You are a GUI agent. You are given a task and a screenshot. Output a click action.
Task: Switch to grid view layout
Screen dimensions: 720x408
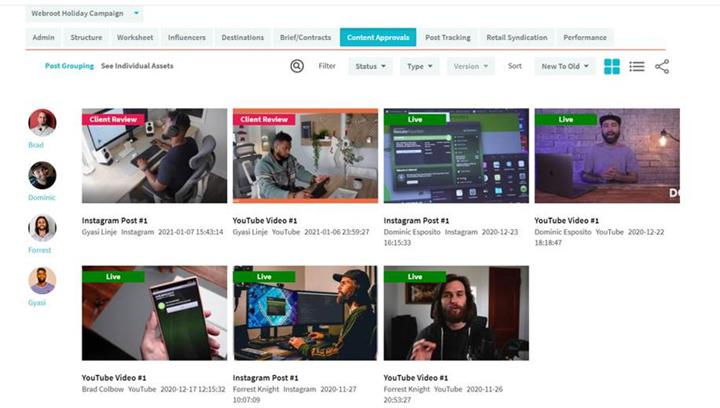point(612,67)
